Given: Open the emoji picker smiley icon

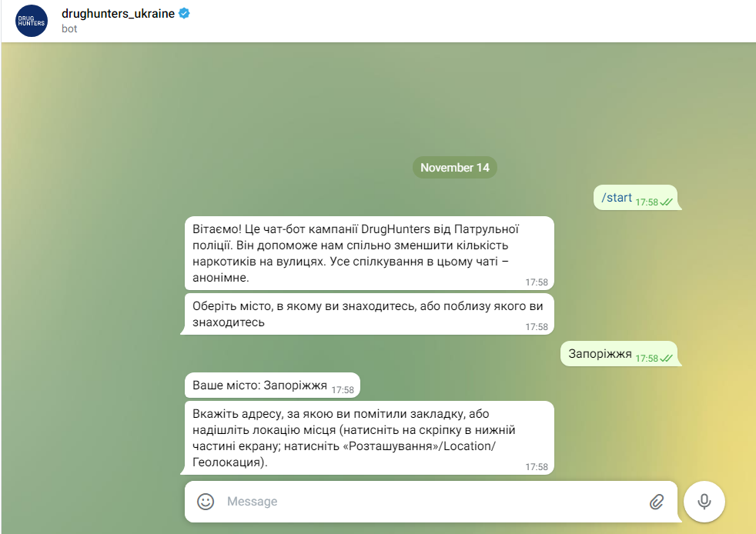Looking at the screenshot, I should click(206, 501).
